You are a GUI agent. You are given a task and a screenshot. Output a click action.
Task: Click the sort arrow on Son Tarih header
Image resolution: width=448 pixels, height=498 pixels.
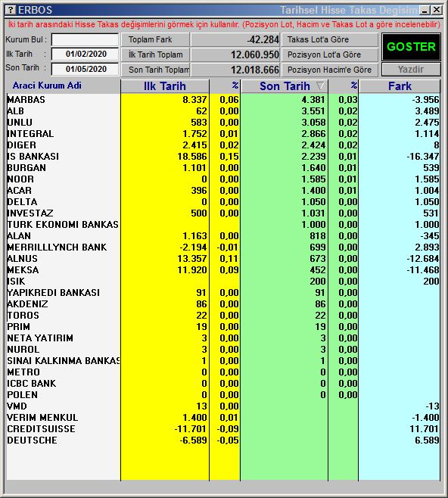click(320, 86)
